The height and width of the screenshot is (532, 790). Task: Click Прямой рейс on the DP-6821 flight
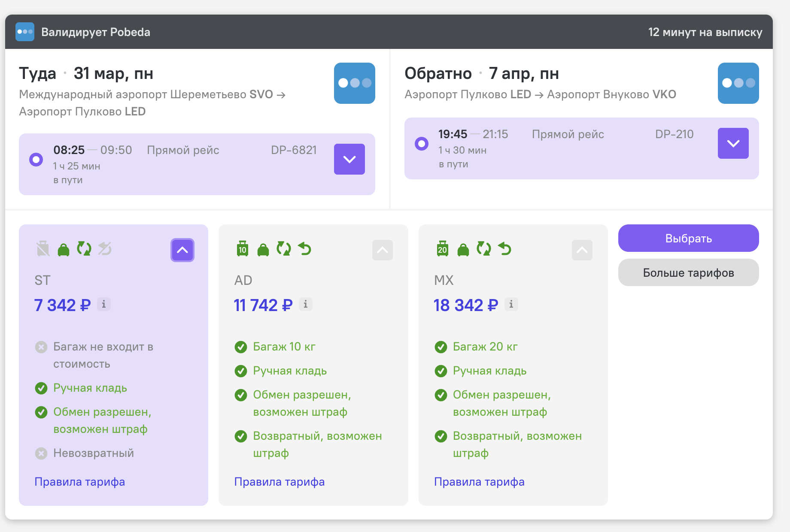click(183, 150)
